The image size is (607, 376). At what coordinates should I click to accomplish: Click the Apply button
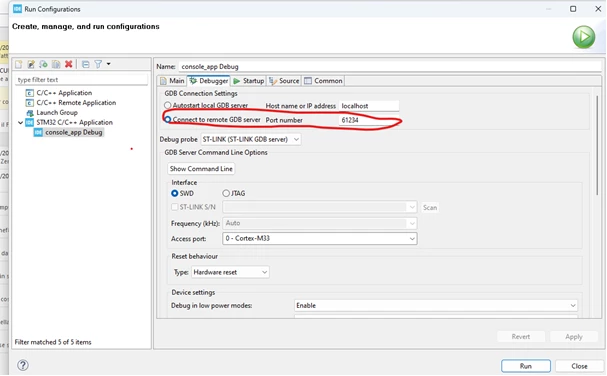click(x=573, y=337)
